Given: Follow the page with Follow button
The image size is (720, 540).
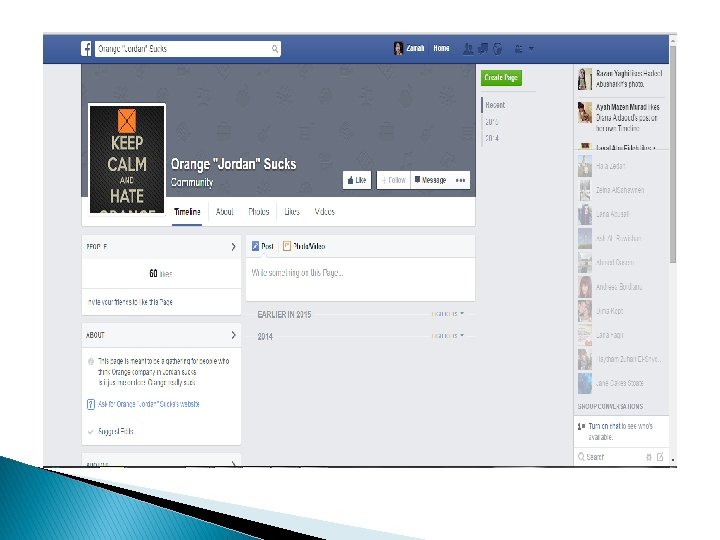Looking at the screenshot, I should pyautogui.click(x=394, y=180).
